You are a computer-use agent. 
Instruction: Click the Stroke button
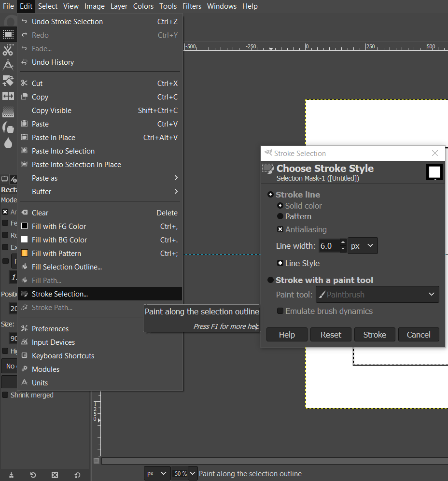click(375, 334)
